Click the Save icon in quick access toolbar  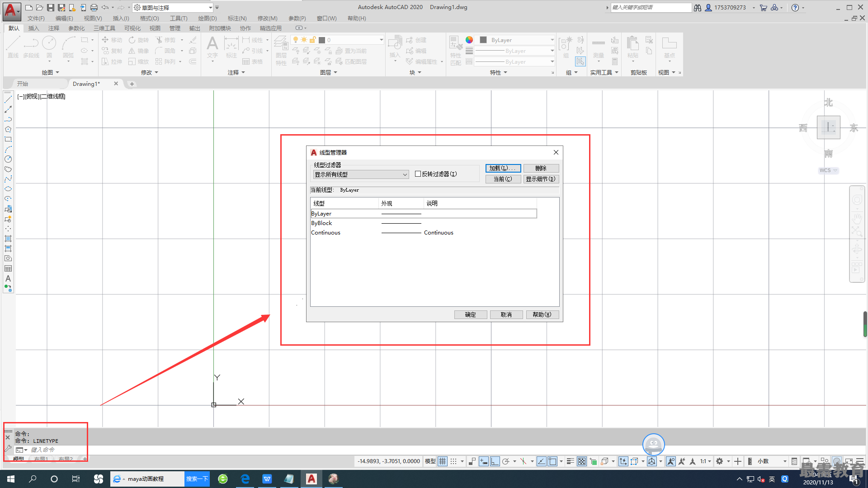tap(51, 8)
